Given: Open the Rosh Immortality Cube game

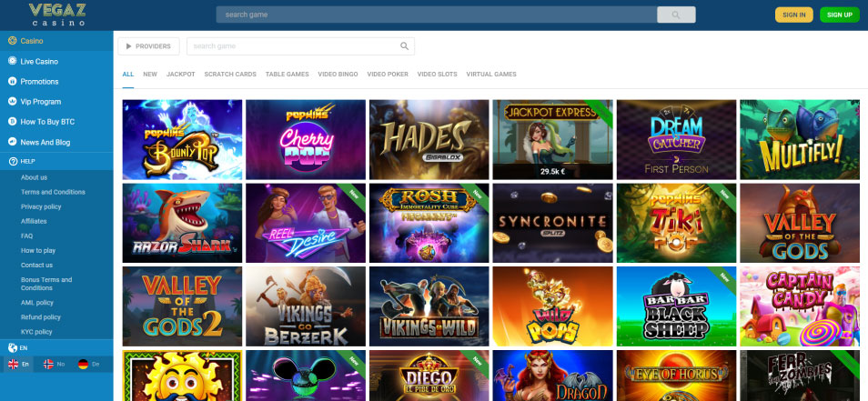Looking at the screenshot, I should click(429, 223).
